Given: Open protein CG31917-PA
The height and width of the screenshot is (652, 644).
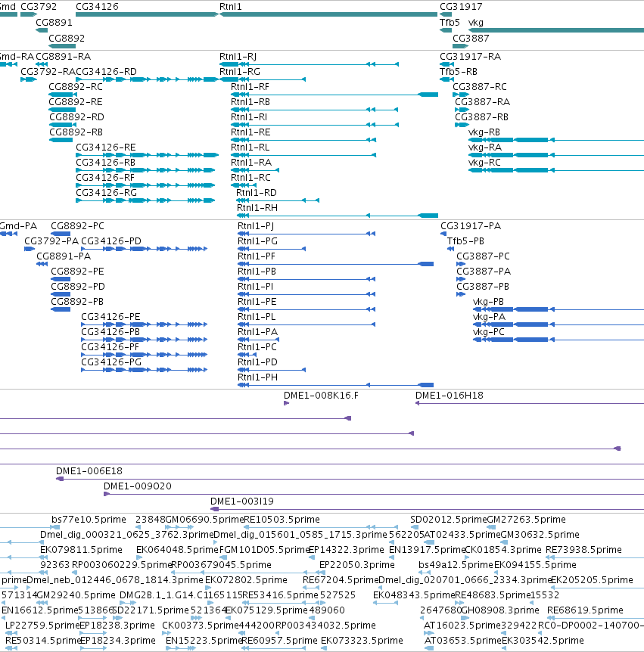Looking at the screenshot, I should click(x=471, y=226).
